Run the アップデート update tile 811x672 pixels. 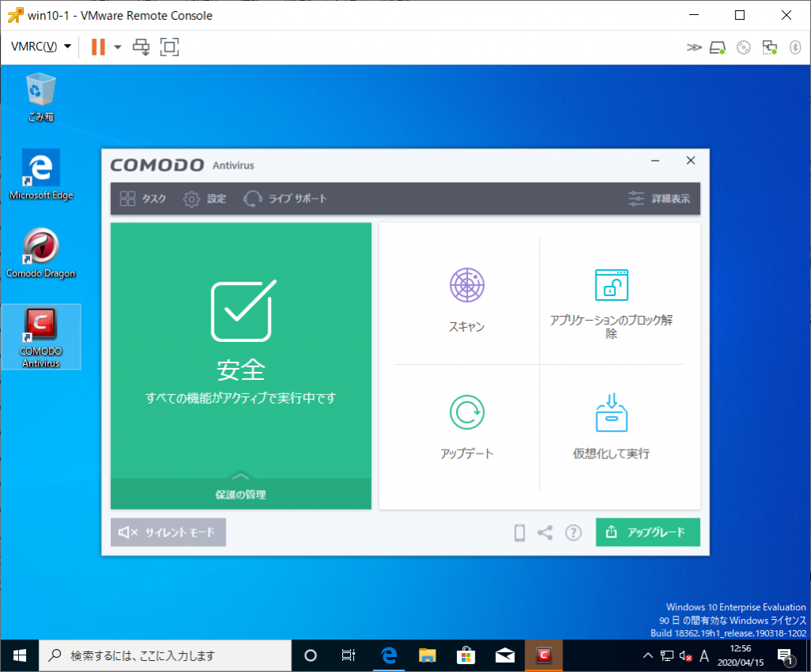coord(466,427)
